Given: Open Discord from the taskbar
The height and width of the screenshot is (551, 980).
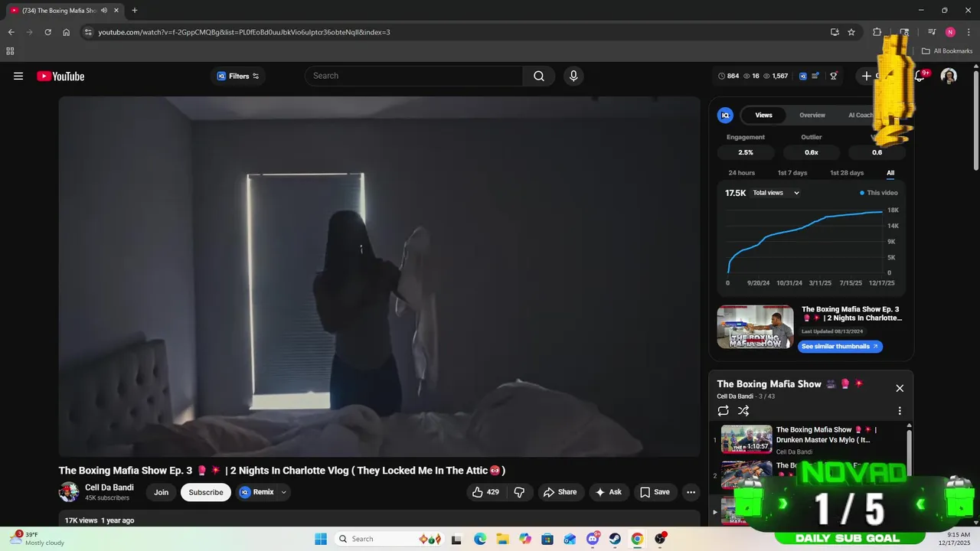Looking at the screenshot, I should tap(593, 539).
